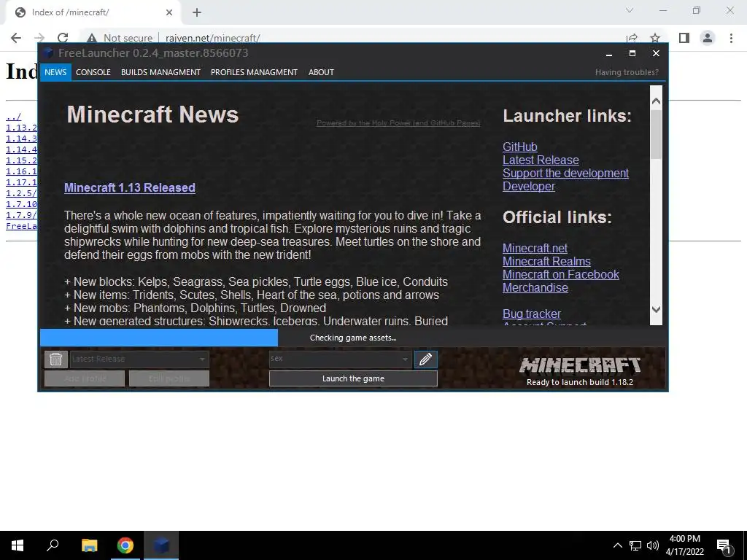
Task: Open a new Chrome tab
Action: (197, 12)
